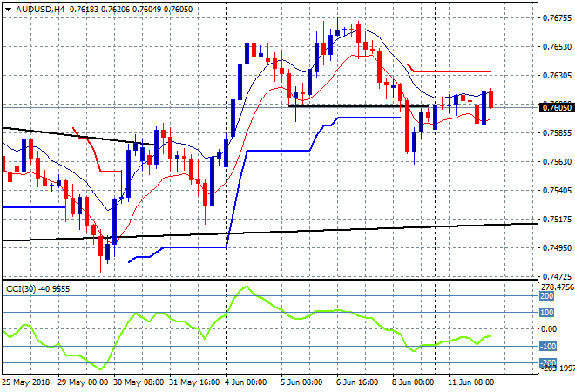Screen dimensions: 575x392
Task: Click the chart dropdown arrow beside AUDUSD,H4
Action: pos(8,8)
